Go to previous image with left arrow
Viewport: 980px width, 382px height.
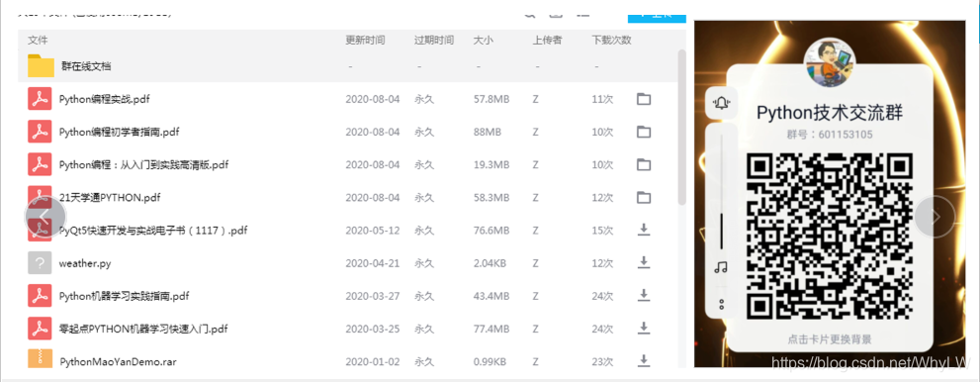pyautogui.click(x=45, y=217)
